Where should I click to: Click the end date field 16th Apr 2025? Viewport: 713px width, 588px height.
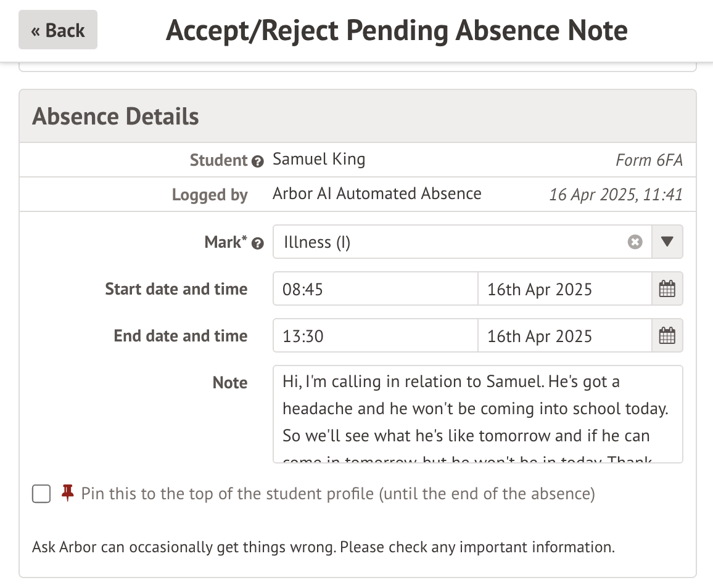click(x=564, y=336)
